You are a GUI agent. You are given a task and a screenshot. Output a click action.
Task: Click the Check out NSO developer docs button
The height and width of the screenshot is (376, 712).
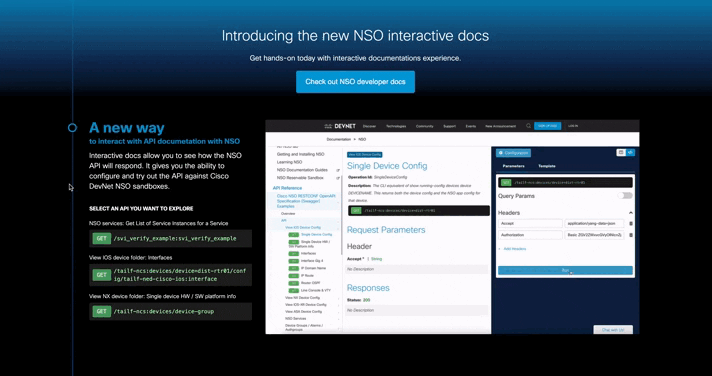(355, 82)
